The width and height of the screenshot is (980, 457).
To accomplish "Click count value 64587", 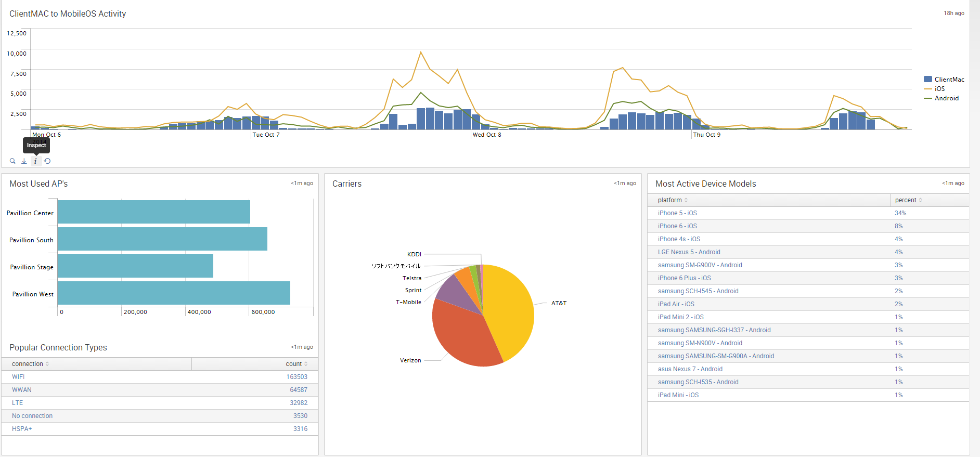I will (299, 390).
